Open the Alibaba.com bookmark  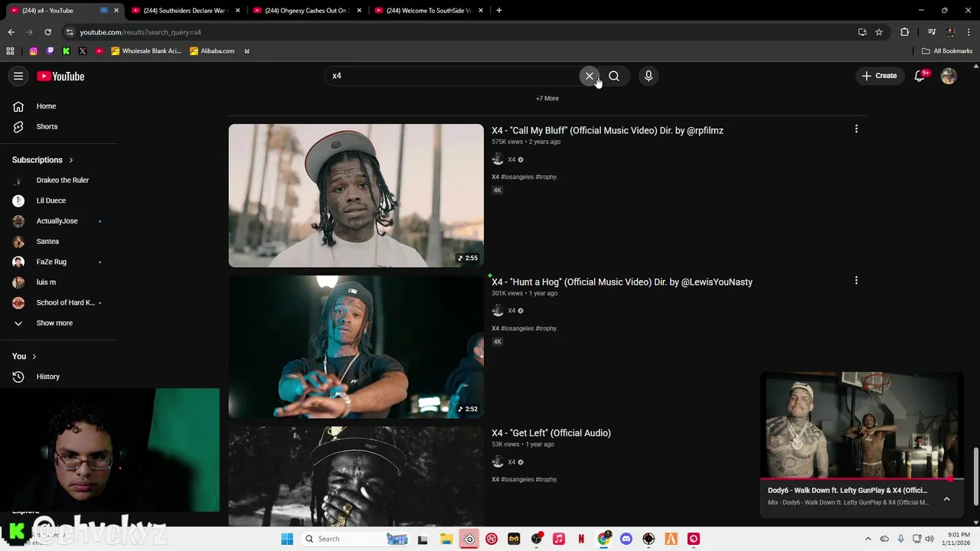[212, 51]
